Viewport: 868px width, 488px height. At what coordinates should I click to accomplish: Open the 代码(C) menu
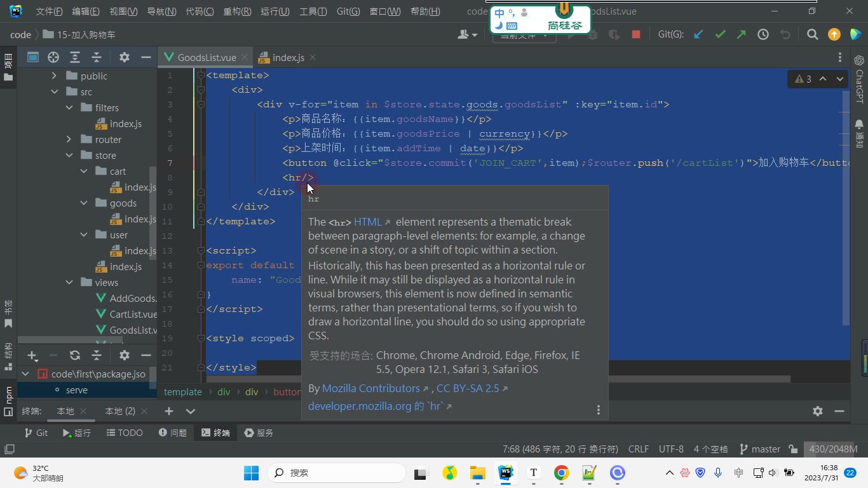pyautogui.click(x=200, y=11)
